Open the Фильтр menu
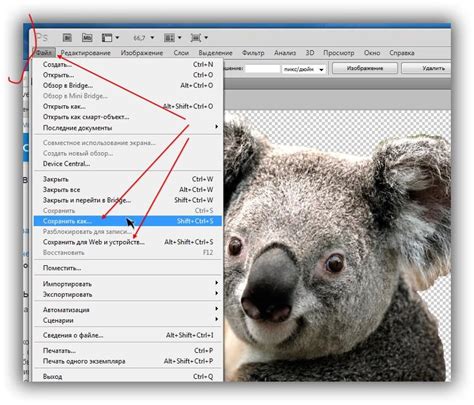The image size is (474, 405). click(x=253, y=53)
